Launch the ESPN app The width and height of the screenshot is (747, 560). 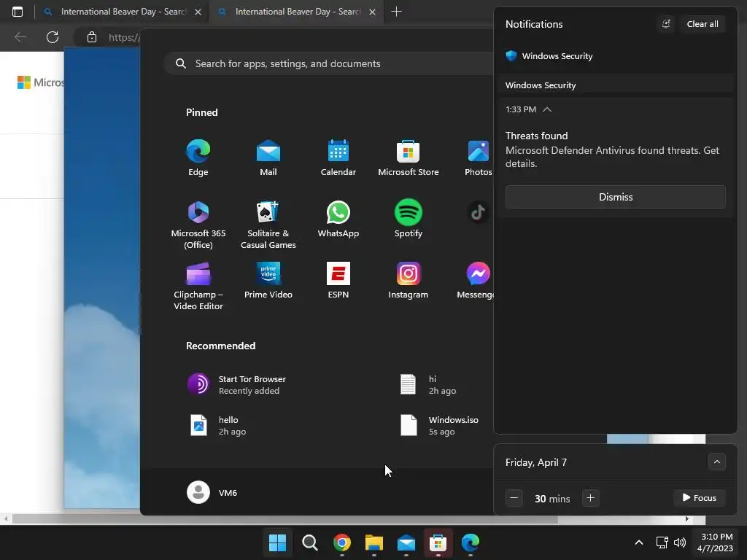338,281
